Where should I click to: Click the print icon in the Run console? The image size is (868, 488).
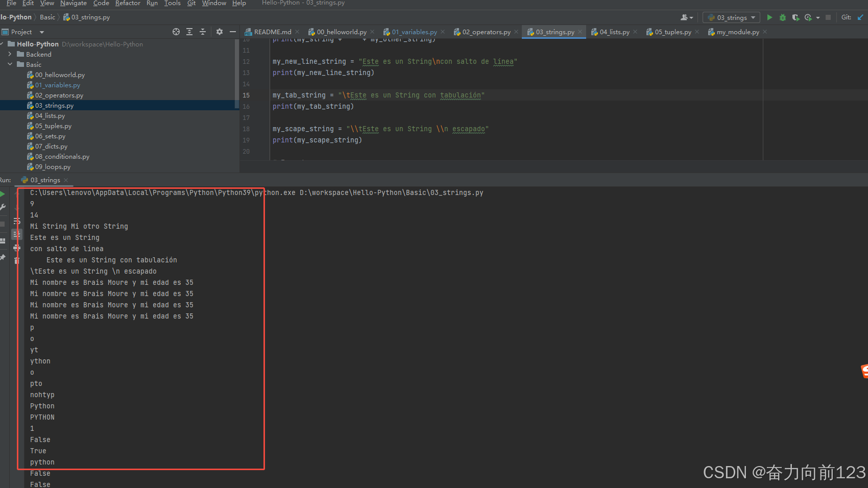(x=17, y=248)
